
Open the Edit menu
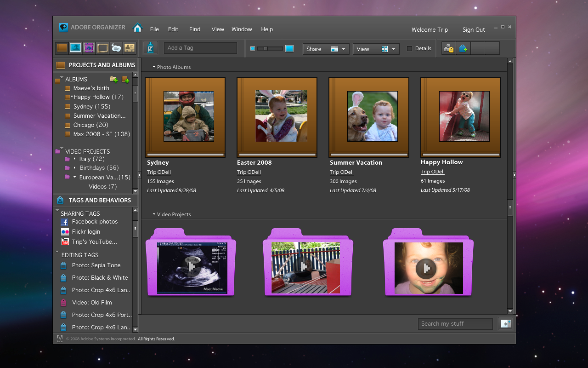pos(173,29)
